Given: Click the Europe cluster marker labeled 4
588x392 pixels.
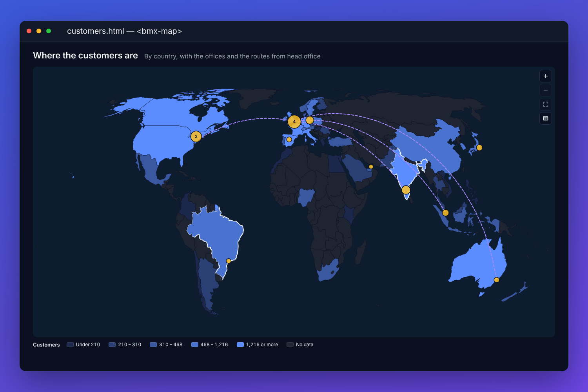Looking at the screenshot, I should (294, 122).
